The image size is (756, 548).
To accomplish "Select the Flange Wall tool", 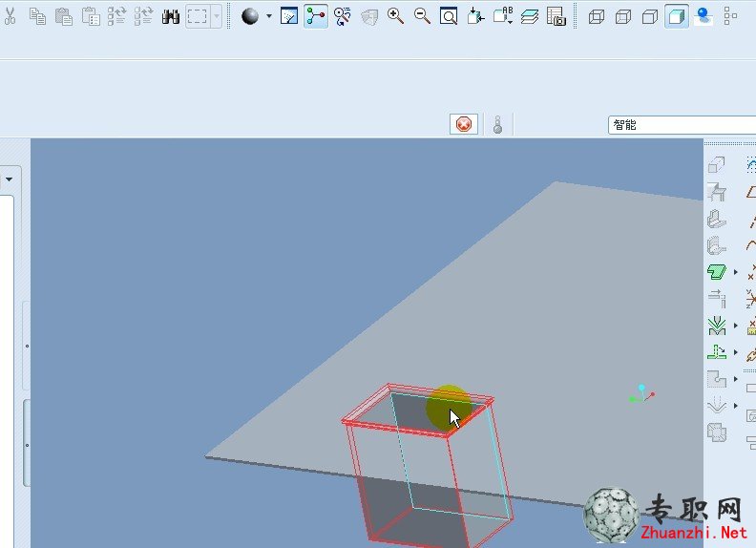I will [717, 219].
